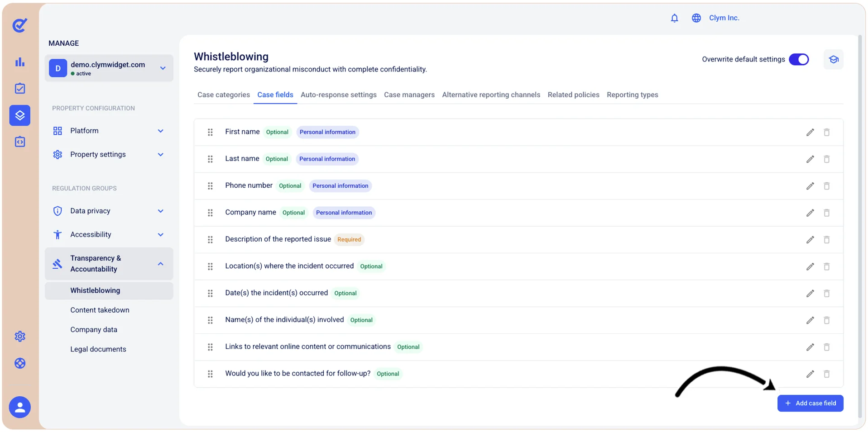Open the lifebuoy support icon
The image size is (868, 432).
point(20,363)
